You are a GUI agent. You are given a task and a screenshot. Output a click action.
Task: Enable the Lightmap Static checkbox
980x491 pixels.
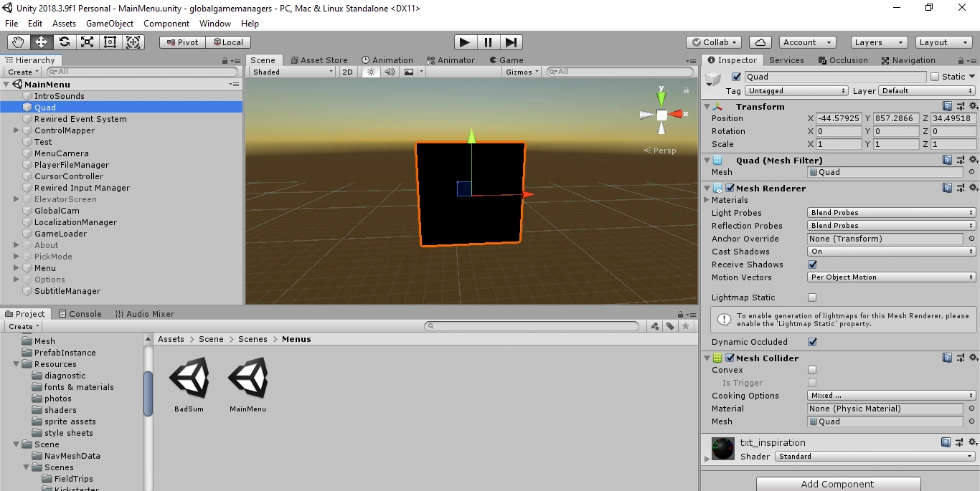coord(811,297)
